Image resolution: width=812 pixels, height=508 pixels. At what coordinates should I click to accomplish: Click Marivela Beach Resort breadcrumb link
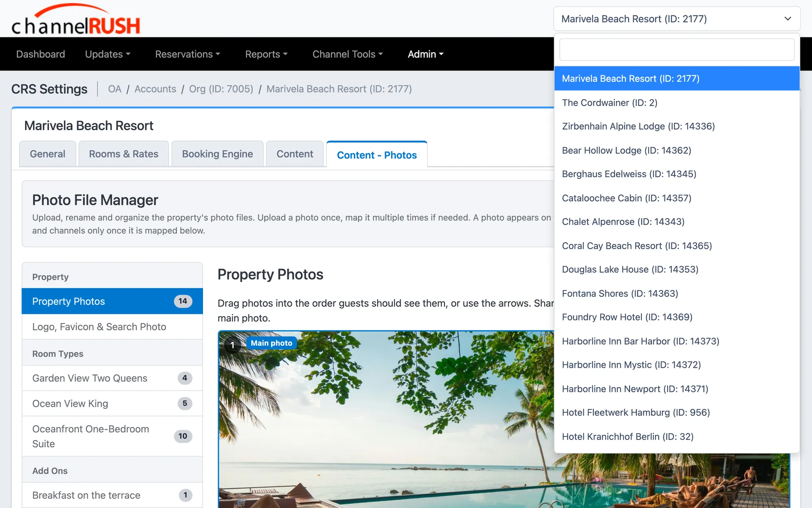click(x=339, y=89)
